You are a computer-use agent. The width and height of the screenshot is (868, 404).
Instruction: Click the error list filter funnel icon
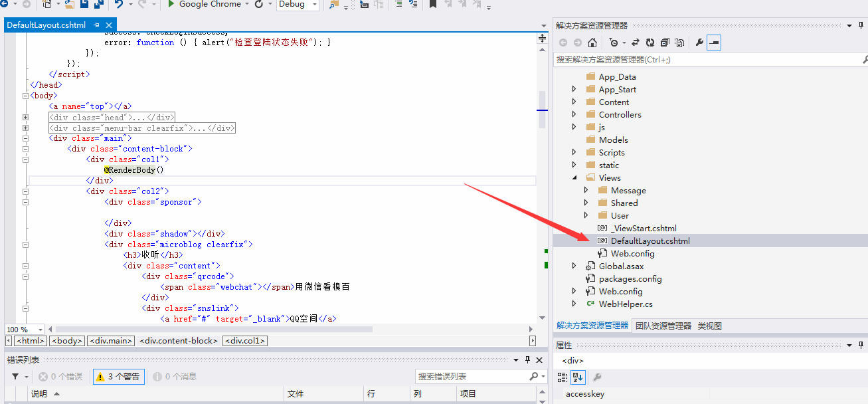pyautogui.click(x=15, y=377)
